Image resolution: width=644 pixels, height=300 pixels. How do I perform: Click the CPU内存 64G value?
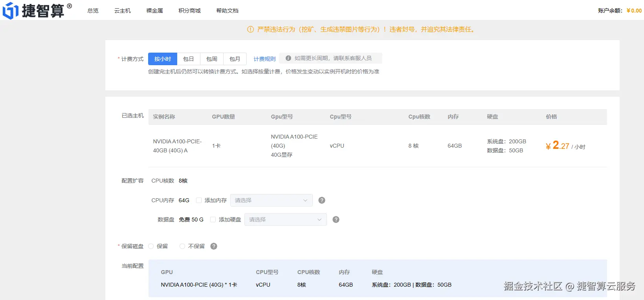tap(184, 200)
